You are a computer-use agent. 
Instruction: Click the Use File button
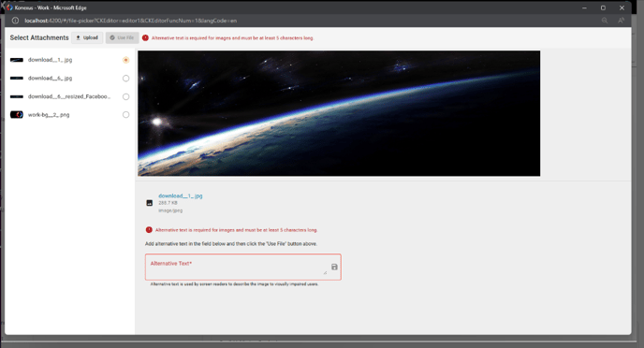point(122,37)
